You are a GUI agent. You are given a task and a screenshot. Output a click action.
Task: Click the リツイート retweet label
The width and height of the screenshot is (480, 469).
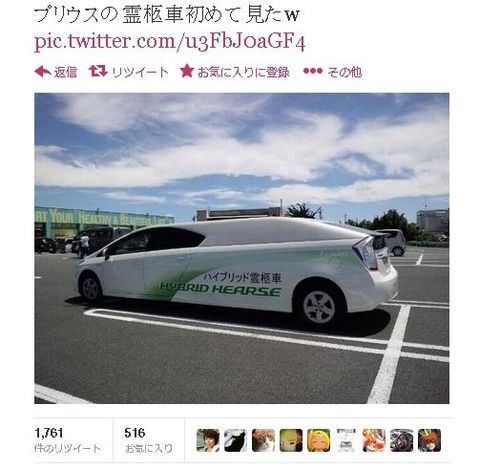click(x=140, y=72)
